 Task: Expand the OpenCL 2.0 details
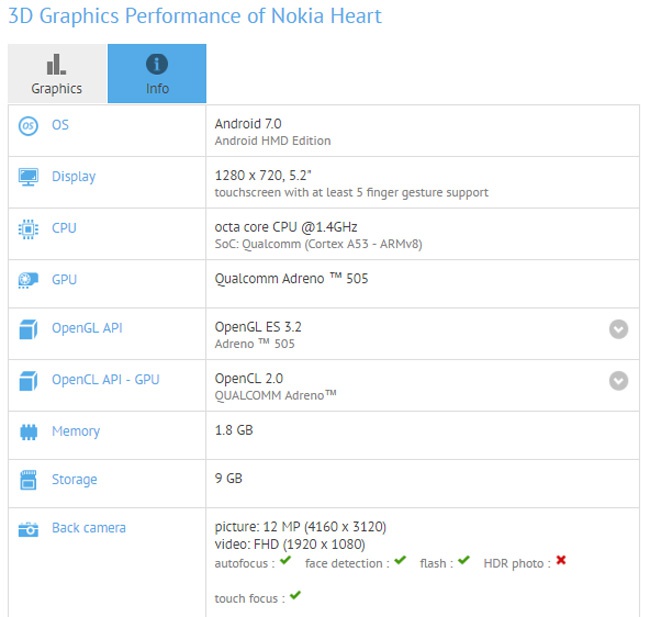coord(619,380)
